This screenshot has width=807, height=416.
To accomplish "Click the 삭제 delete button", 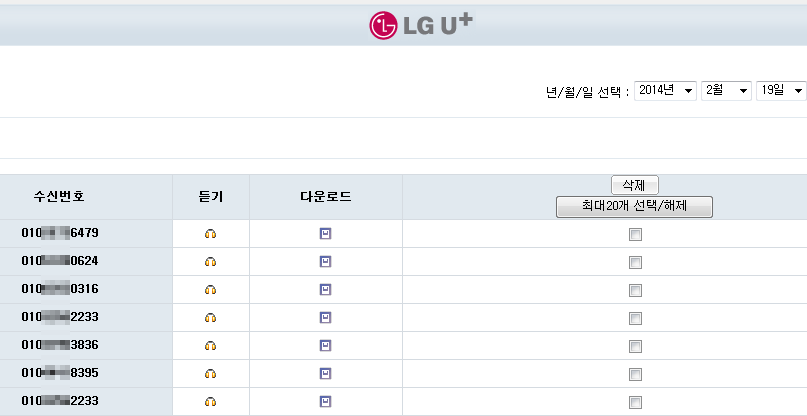I will point(635,185).
